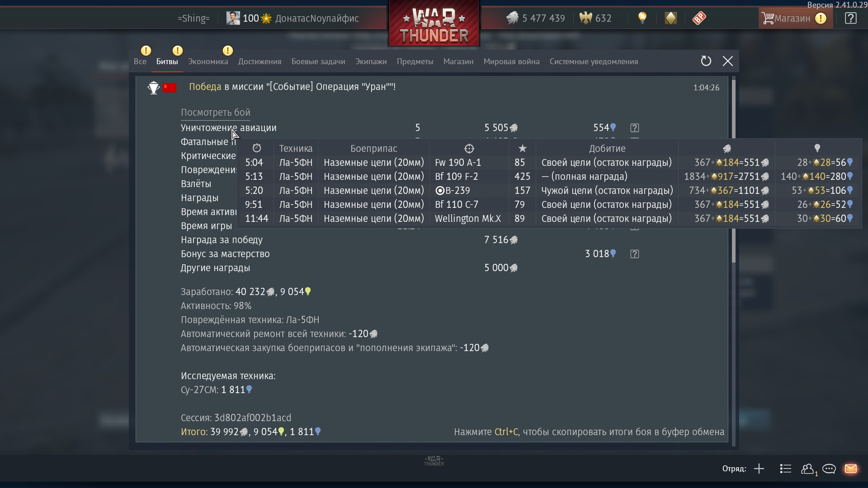This screenshot has height=488, width=868.
Task: Select the Системные уведомления tab
Action: 594,61
